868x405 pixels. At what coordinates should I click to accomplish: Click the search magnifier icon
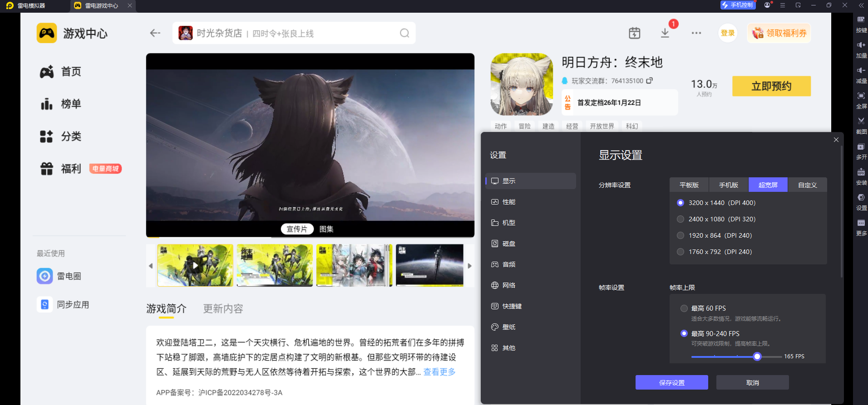404,33
